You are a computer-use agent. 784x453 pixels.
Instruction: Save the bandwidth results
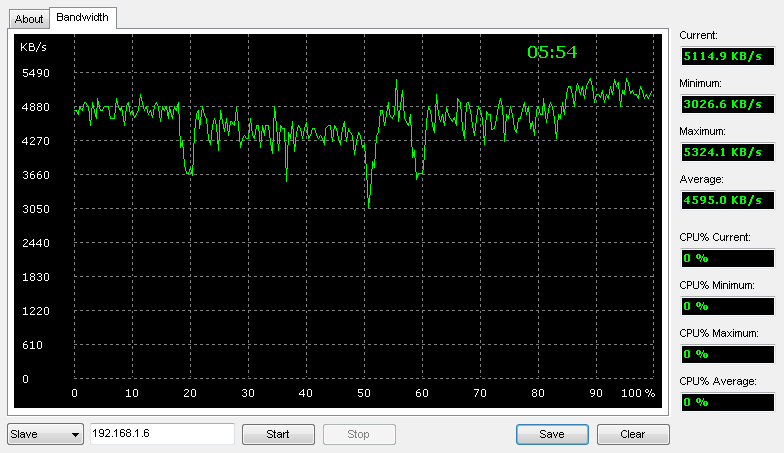point(552,434)
